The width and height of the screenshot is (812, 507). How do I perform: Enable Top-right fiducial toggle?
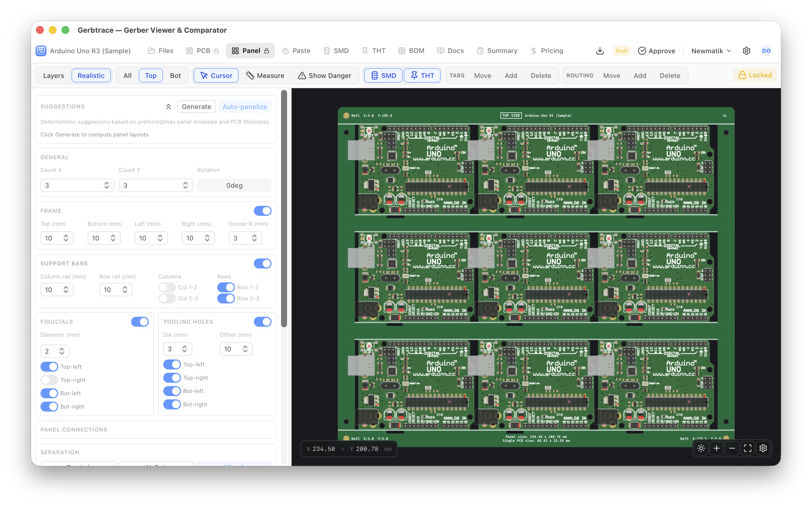pyautogui.click(x=49, y=380)
